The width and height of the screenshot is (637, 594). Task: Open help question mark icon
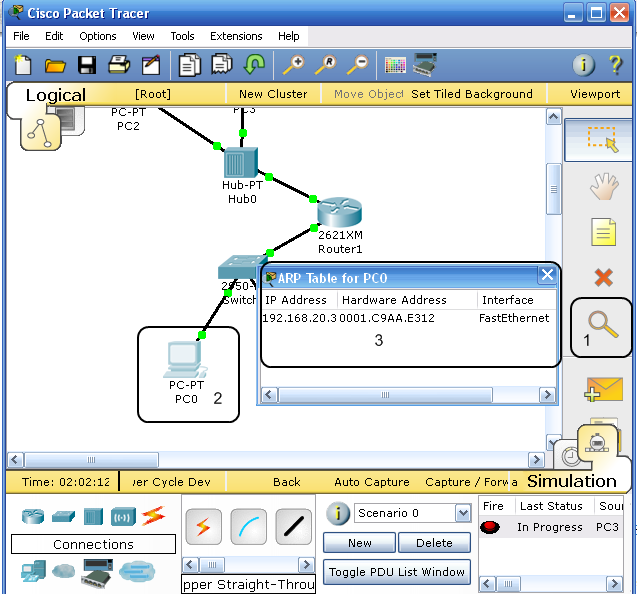pos(615,65)
